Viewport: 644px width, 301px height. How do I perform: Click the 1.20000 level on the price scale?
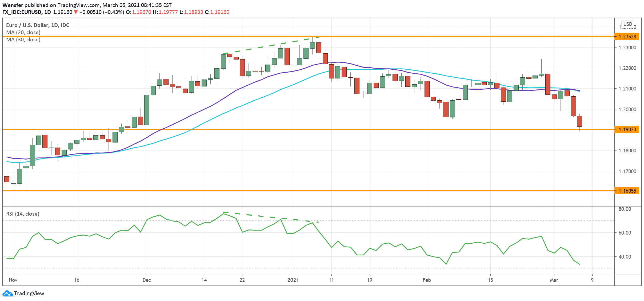click(627, 109)
